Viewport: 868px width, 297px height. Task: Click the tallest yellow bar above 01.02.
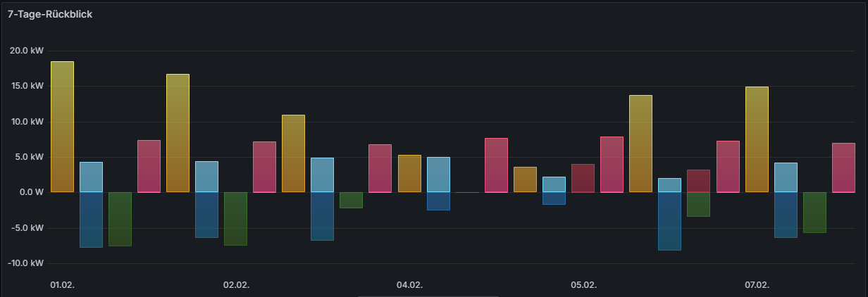[x=62, y=127]
